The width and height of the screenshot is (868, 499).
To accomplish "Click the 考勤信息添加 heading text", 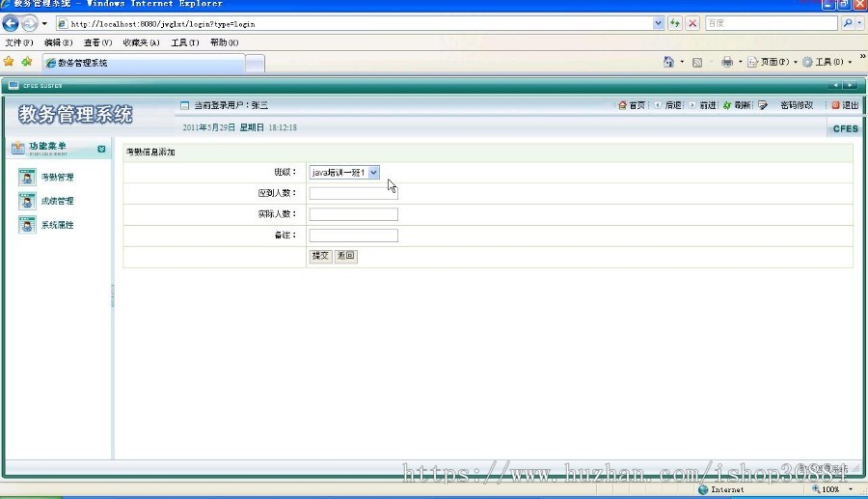I will 150,152.
